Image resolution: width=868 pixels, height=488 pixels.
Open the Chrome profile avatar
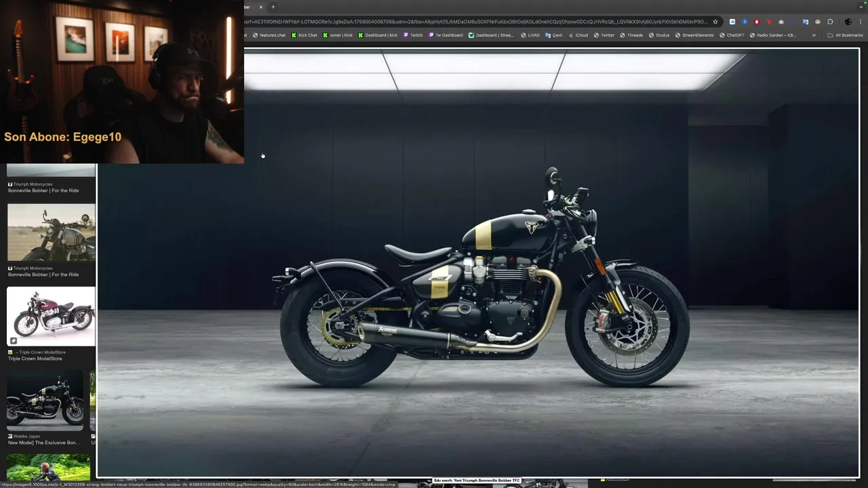point(848,22)
